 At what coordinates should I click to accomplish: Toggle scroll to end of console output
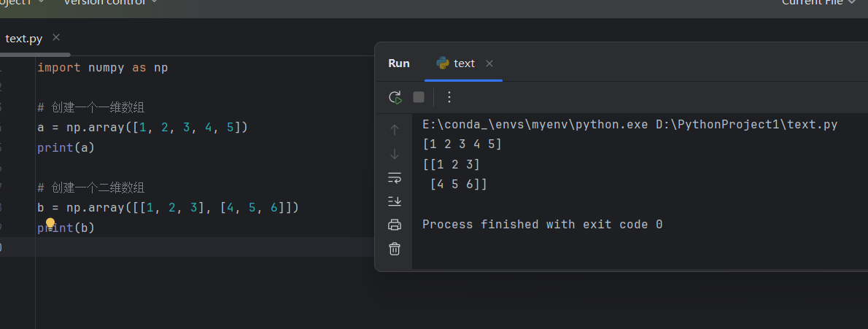[395, 201]
